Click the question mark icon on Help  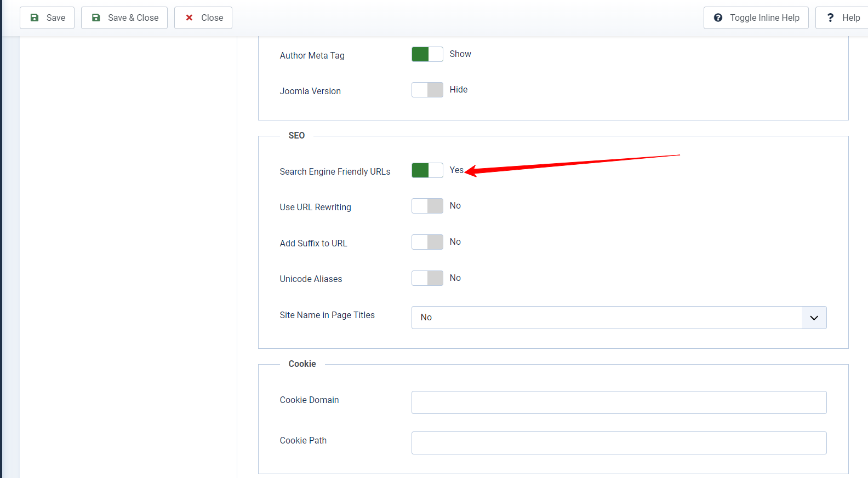click(830, 18)
